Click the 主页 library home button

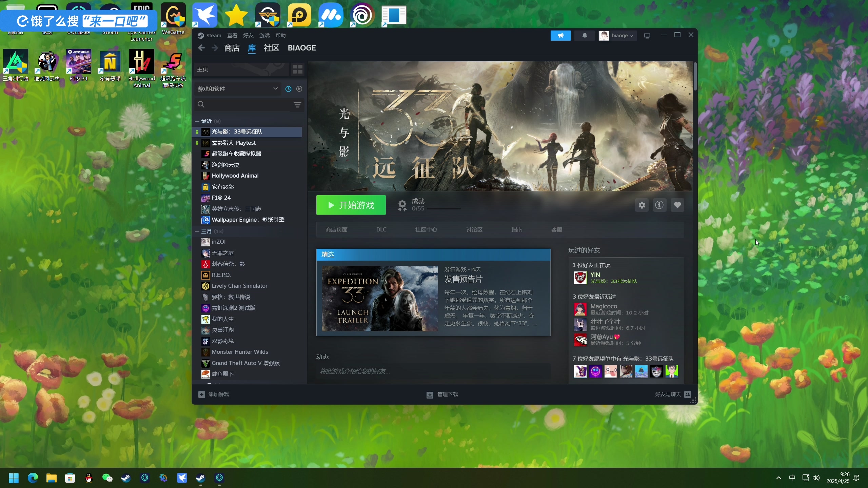(241, 69)
